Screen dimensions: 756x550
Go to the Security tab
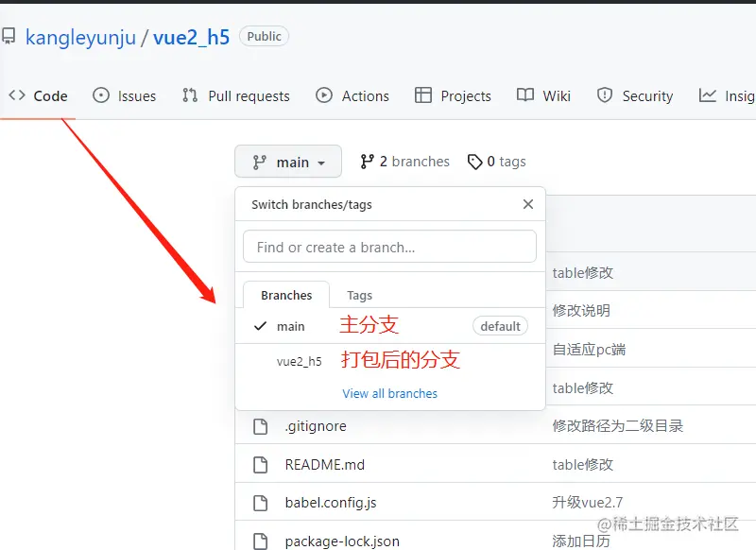[634, 96]
